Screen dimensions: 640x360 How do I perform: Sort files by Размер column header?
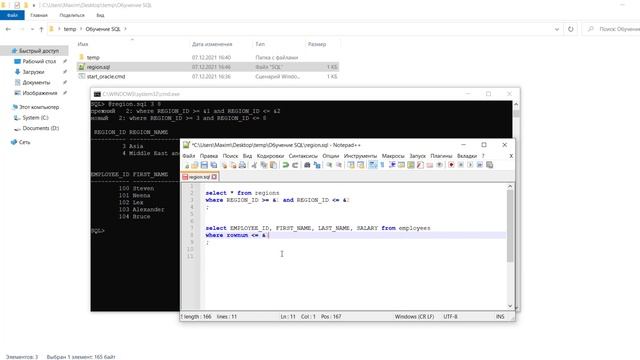click(317, 44)
